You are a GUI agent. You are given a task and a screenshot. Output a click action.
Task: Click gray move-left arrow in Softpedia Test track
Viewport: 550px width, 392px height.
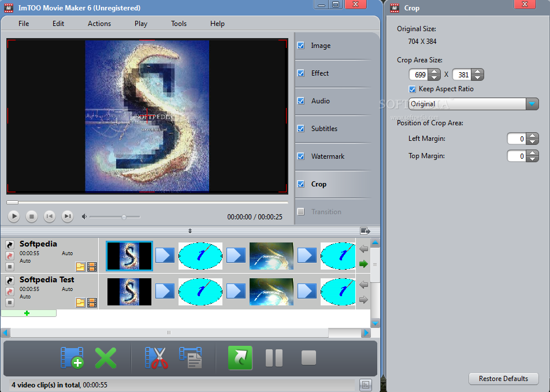pos(363,285)
